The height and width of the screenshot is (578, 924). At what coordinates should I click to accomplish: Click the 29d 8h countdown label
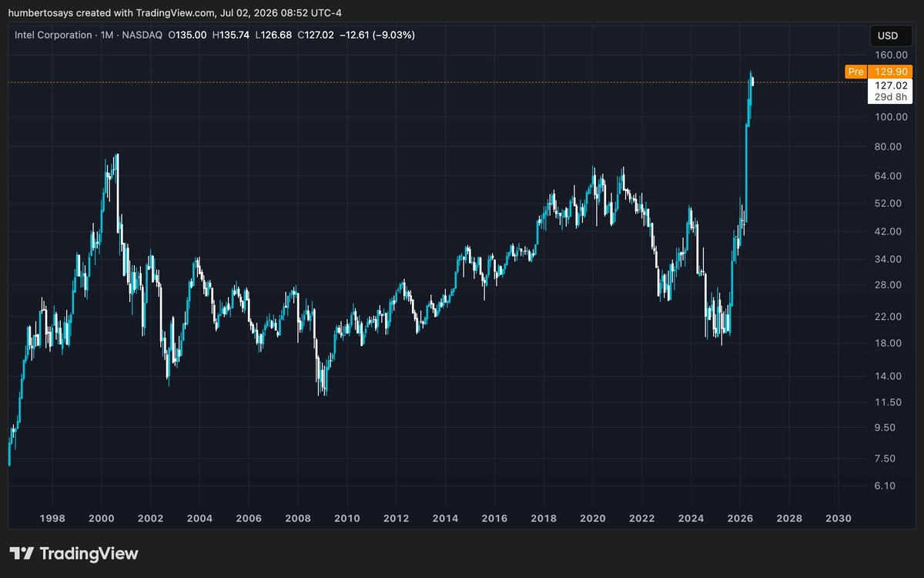pyautogui.click(x=889, y=96)
